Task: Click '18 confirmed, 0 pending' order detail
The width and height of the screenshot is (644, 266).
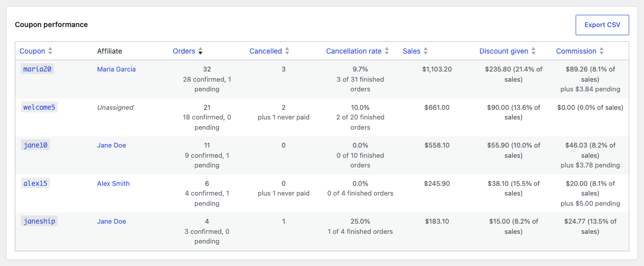Action: coord(207,123)
